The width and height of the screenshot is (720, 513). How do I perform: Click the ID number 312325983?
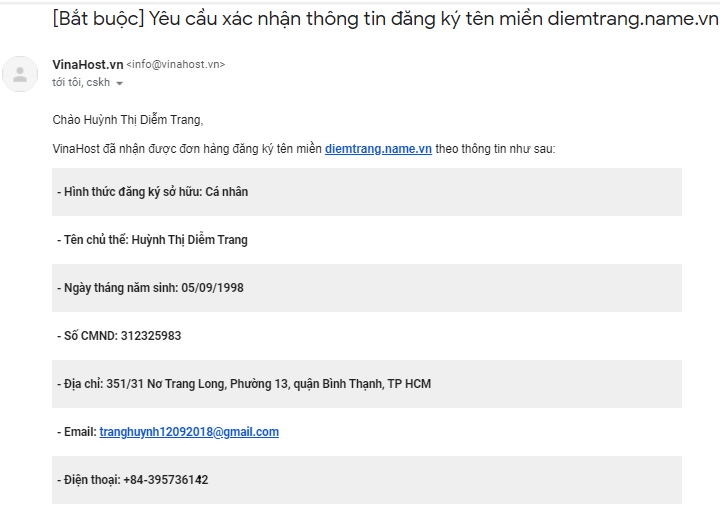click(151, 336)
